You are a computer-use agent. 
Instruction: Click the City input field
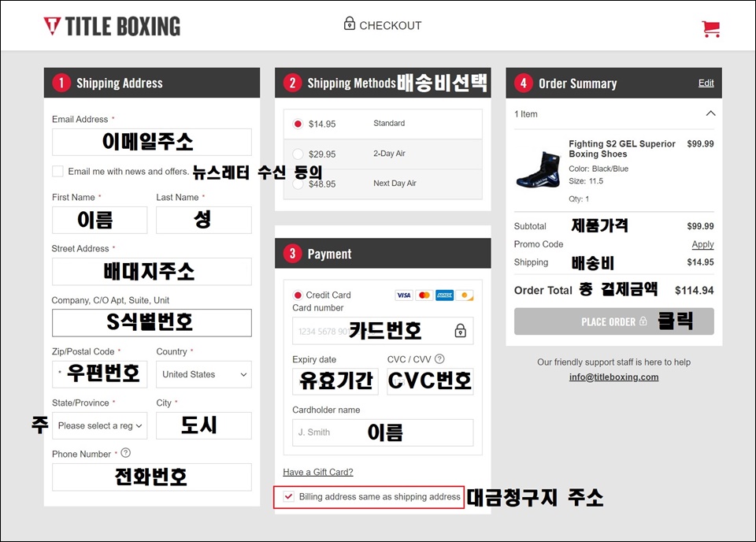point(204,425)
